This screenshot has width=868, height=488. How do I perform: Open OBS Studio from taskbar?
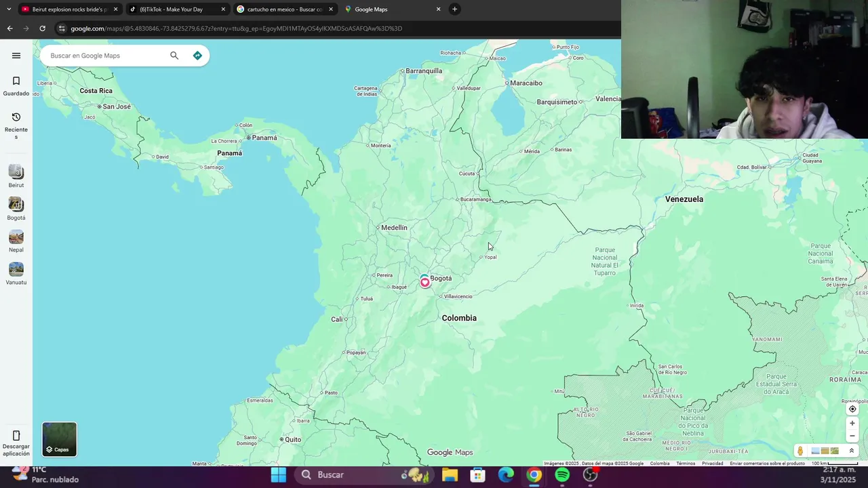click(591, 474)
